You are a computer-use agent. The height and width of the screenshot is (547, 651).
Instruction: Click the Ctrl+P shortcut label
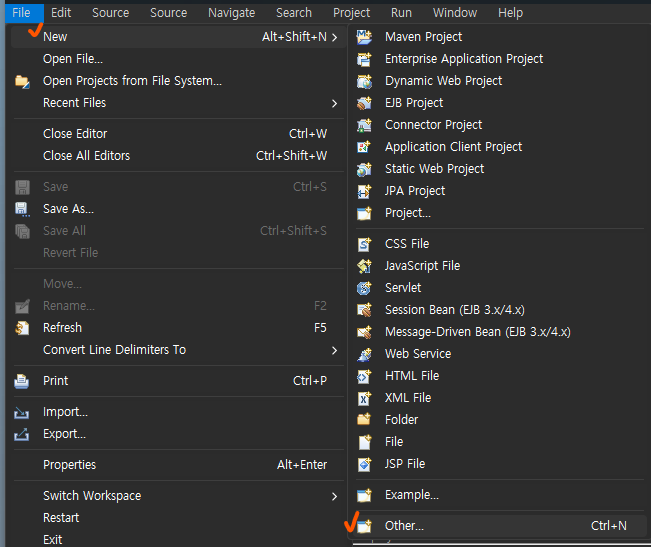point(310,381)
